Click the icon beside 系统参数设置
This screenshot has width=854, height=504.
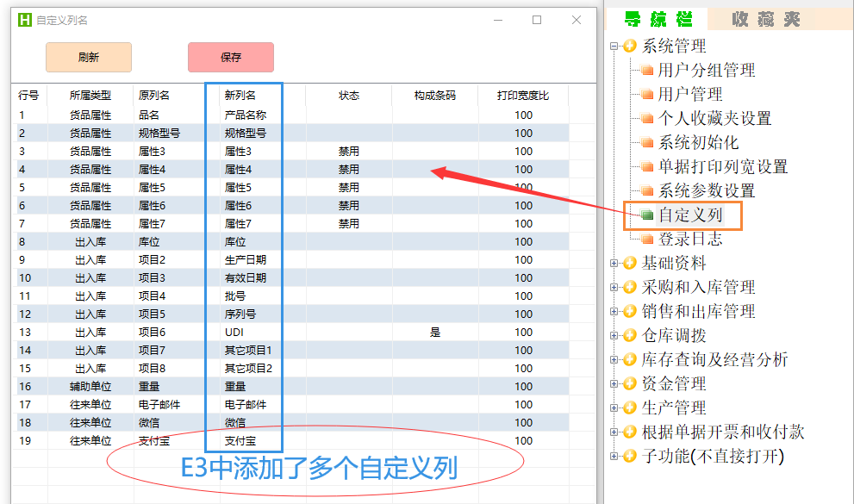click(x=647, y=190)
